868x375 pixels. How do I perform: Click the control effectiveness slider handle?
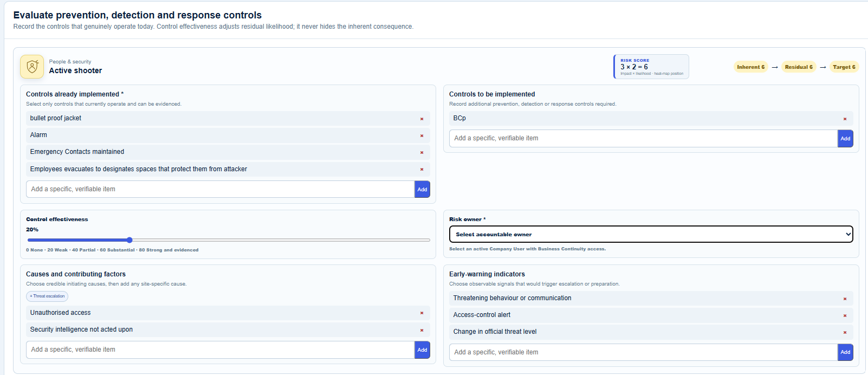tap(129, 240)
